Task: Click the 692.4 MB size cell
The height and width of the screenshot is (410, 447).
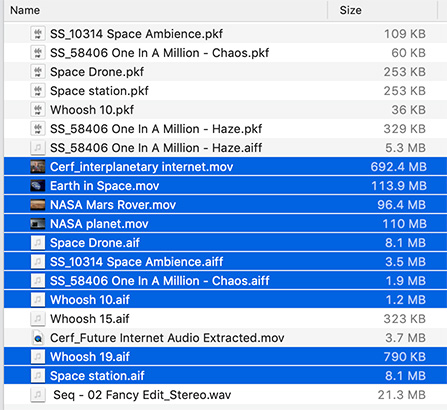Action: click(398, 167)
